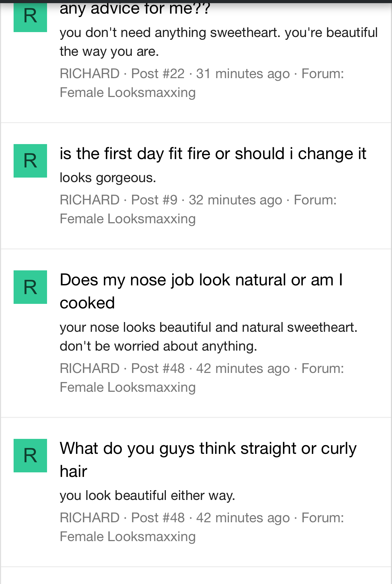Open "is the first day fit fire" thread
This screenshot has width=392, height=584.
pyautogui.click(x=213, y=154)
